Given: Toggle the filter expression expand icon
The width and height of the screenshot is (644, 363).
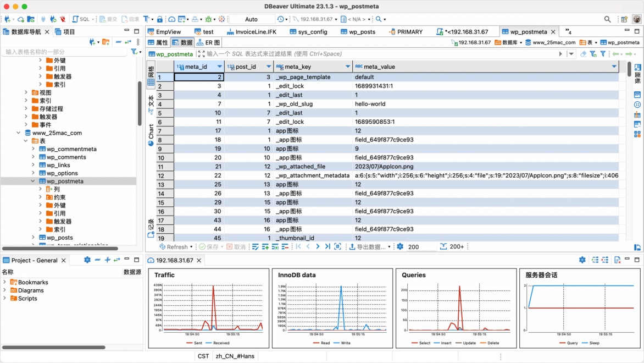Looking at the screenshot, I should (x=201, y=54).
